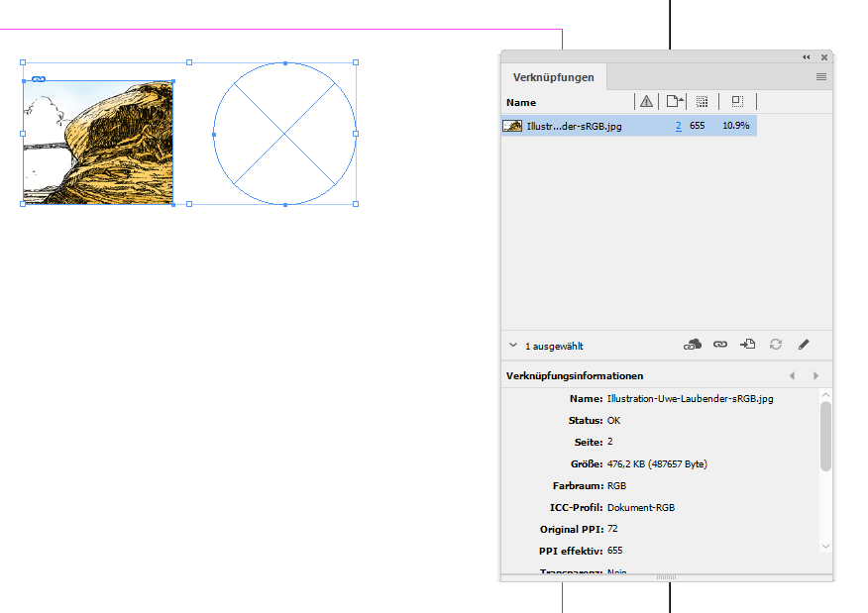Click the Verknüpfungsinformationen section header
The image size is (868, 613).
tap(575, 375)
